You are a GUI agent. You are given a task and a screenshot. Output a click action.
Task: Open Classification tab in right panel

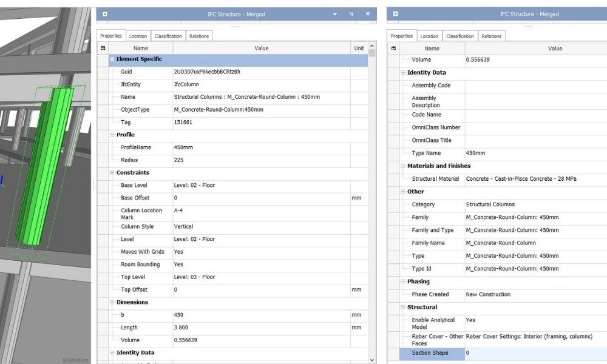pos(460,36)
